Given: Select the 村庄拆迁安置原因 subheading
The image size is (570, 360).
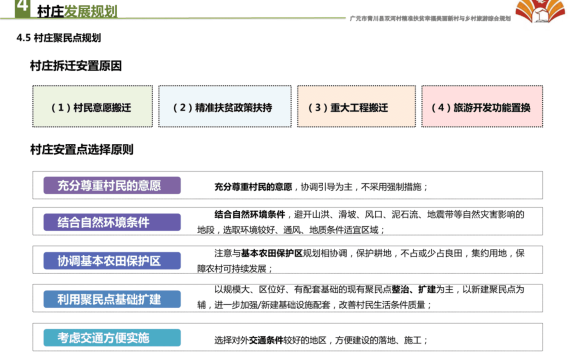Looking at the screenshot, I should pos(76,66).
